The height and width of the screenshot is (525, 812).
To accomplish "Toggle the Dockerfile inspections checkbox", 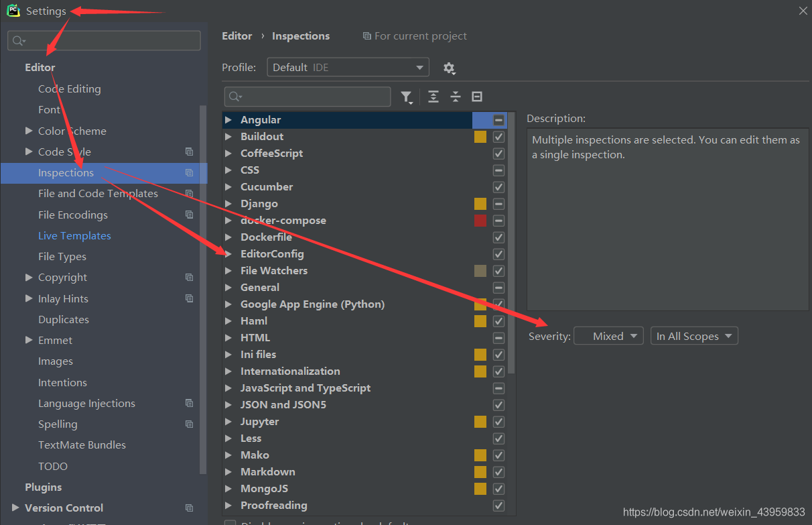I will pos(498,237).
